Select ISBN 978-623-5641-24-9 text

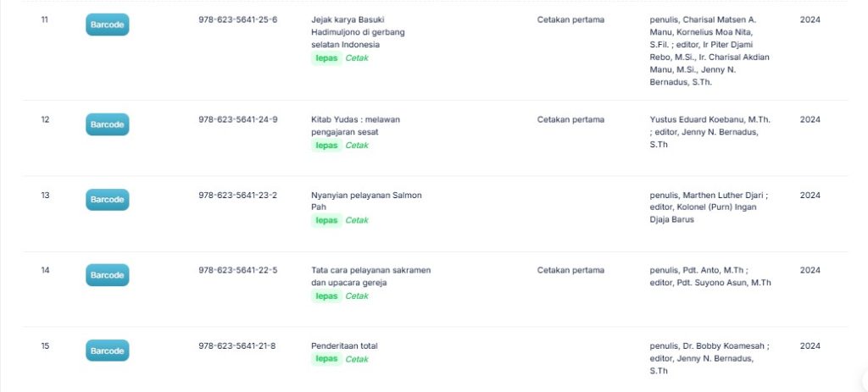point(237,119)
